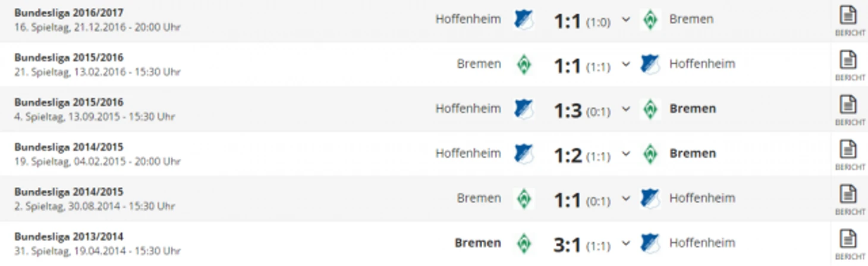This screenshot has height=266, width=868.
Task: Expand details chevron for the 21.12.2016 match
Action: tap(625, 20)
